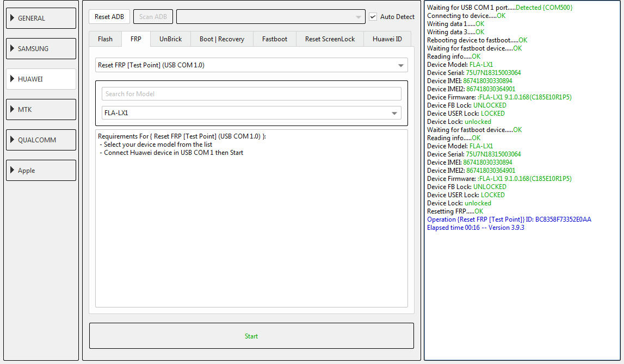The width and height of the screenshot is (624, 364).
Task: Click the first 'Device IMEI2: 867418030364901' line
Action: pyautogui.click(x=471, y=89)
